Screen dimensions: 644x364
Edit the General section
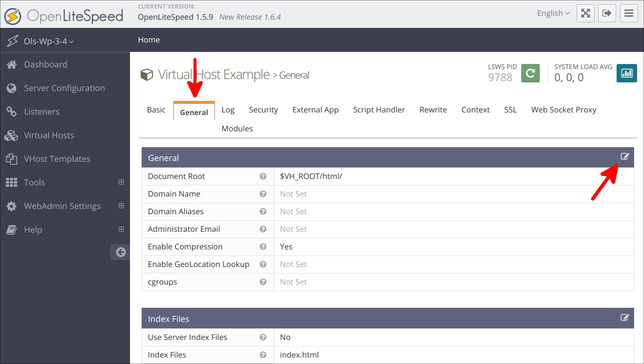625,157
